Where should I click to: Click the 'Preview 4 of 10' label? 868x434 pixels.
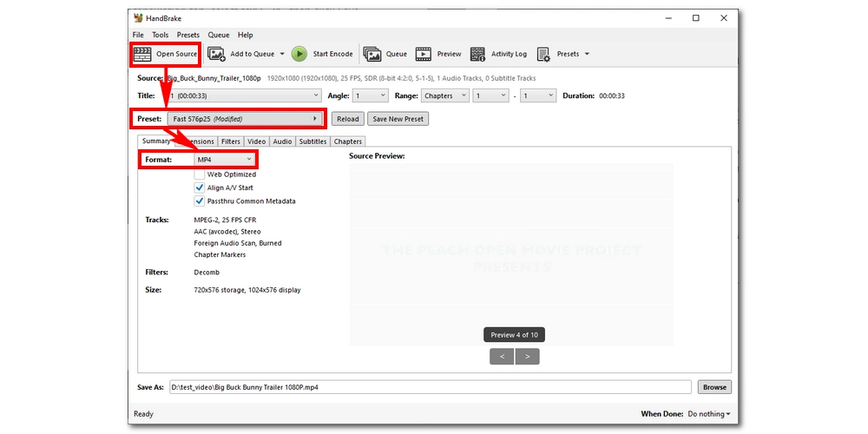pyautogui.click(x=514, y=335)
